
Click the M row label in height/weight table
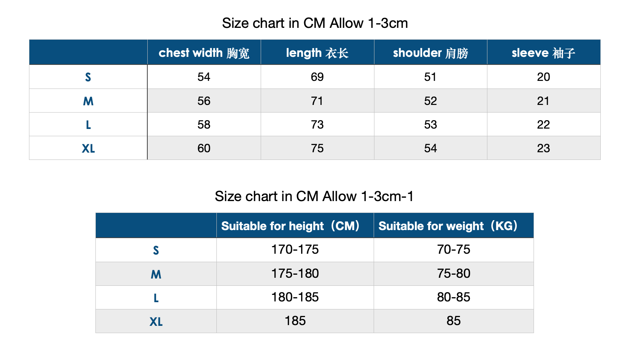[x=156, y=274]
